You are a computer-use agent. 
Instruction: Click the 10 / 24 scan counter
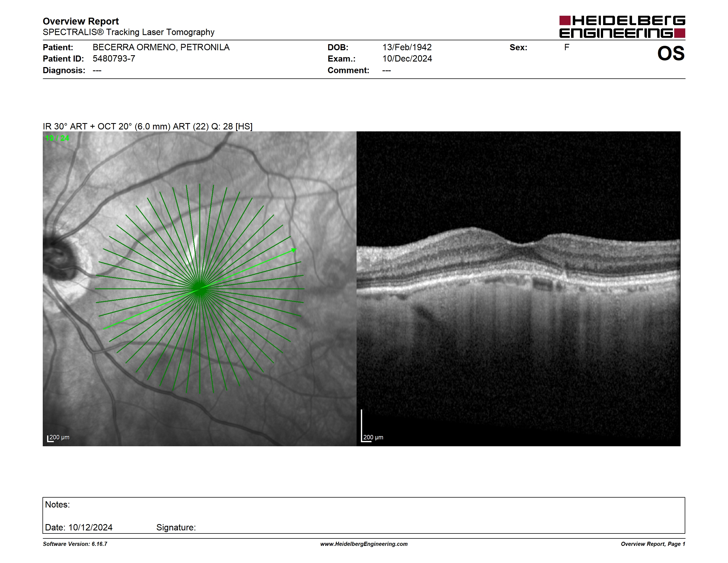click(57, 138)
